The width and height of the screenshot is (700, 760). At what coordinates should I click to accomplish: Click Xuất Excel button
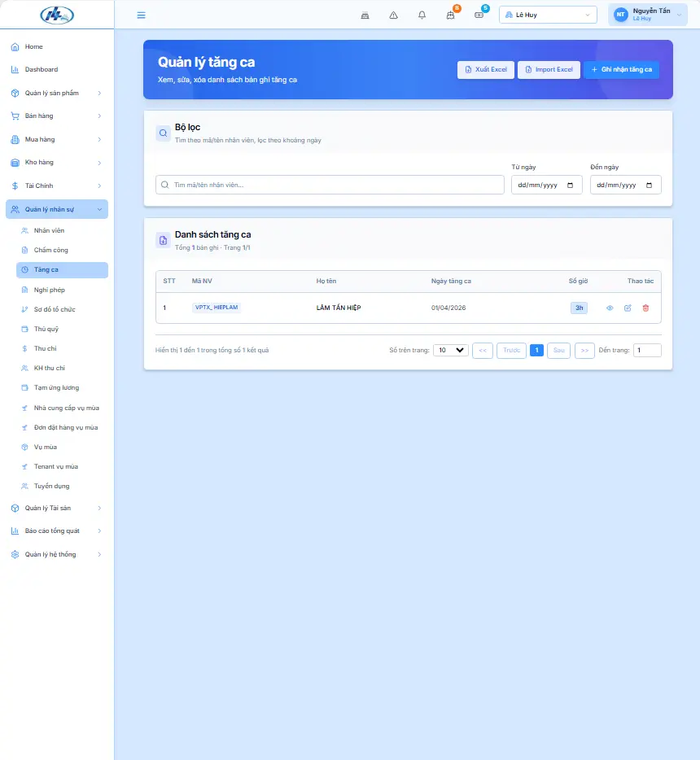pyautogui.click(x=486, y=70)
